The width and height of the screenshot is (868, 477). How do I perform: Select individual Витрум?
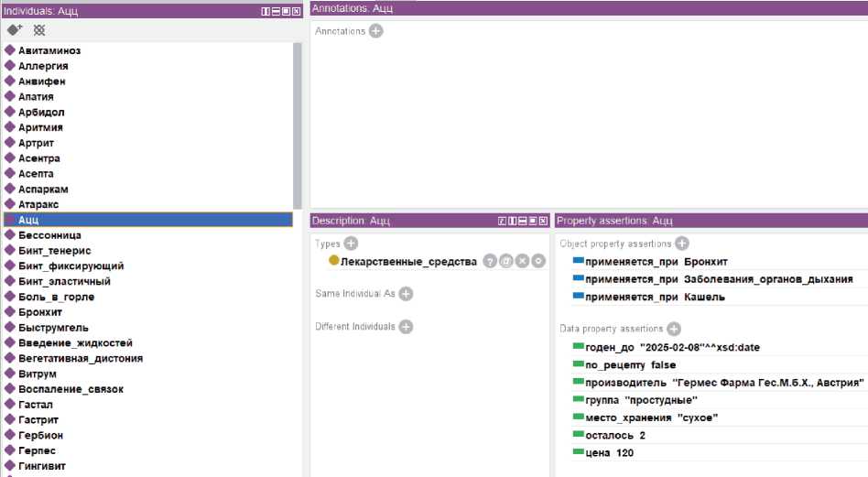(38, 374)
